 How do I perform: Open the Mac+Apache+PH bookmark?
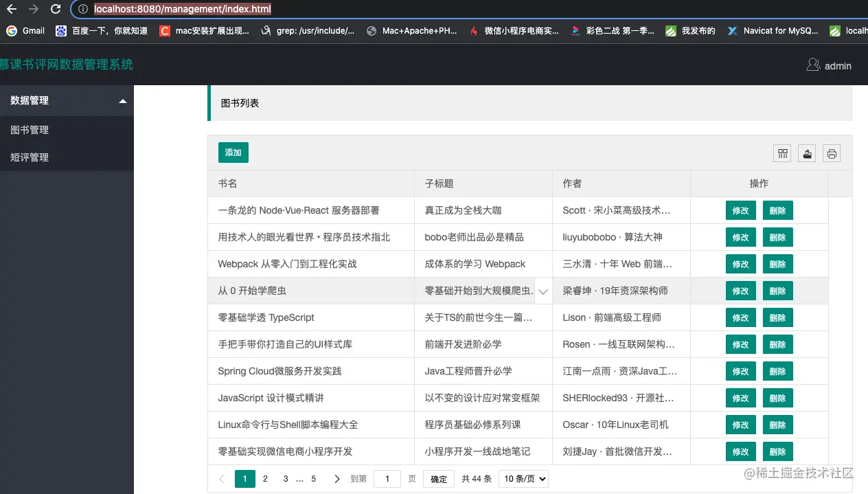(x=412, y=31)
